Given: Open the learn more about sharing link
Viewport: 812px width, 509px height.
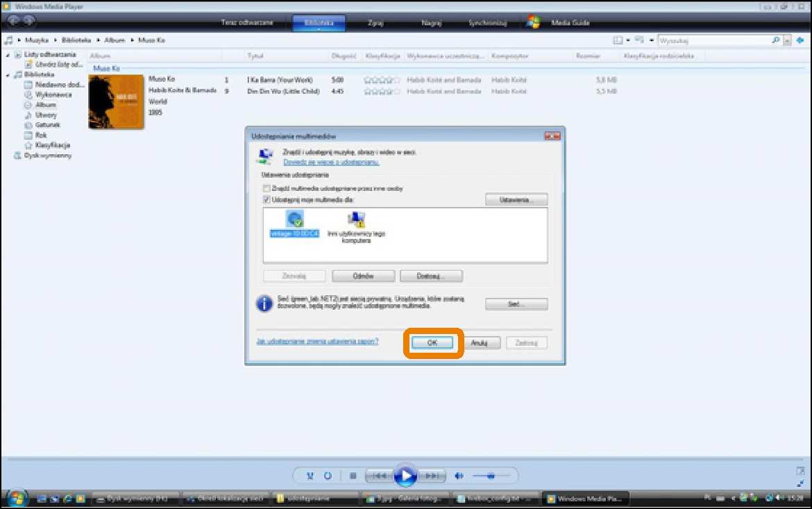Looking at the screenshot, I should coord(332,162).
